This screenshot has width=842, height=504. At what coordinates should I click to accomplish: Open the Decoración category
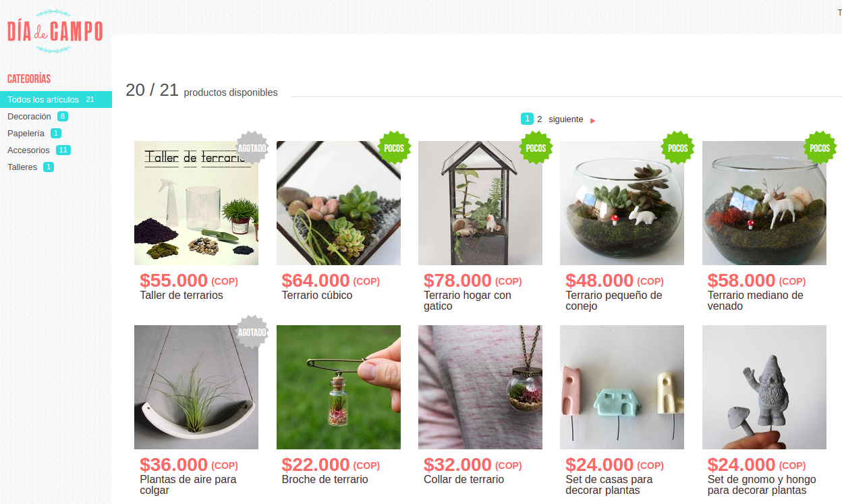[29, 116]
